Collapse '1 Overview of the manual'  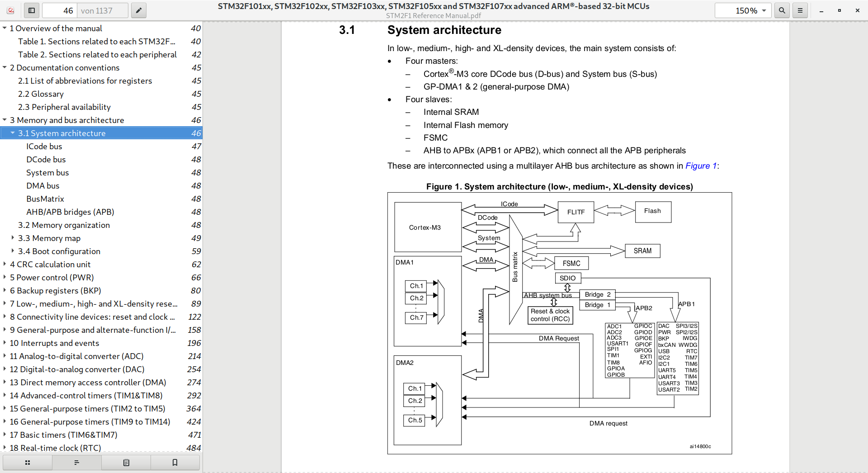coord(5,28)
